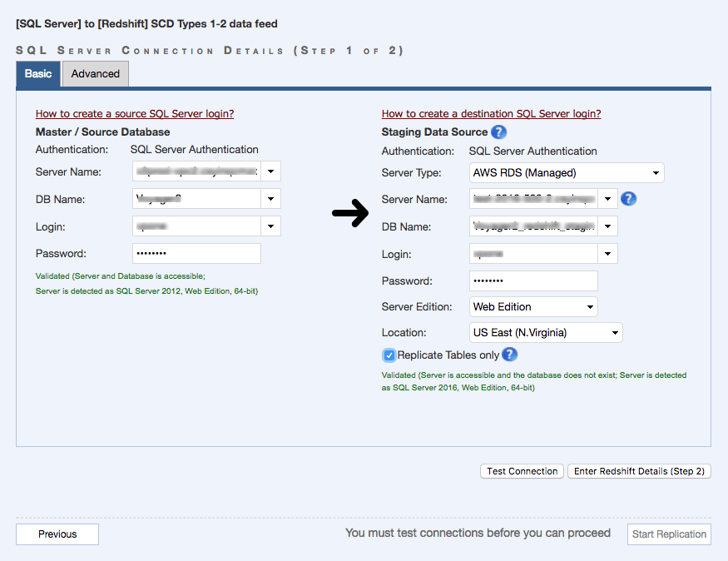Click help icon next to Staging Data Source
Image resolution: width=728 pixels, height=561 pixels.
[498, 132]
